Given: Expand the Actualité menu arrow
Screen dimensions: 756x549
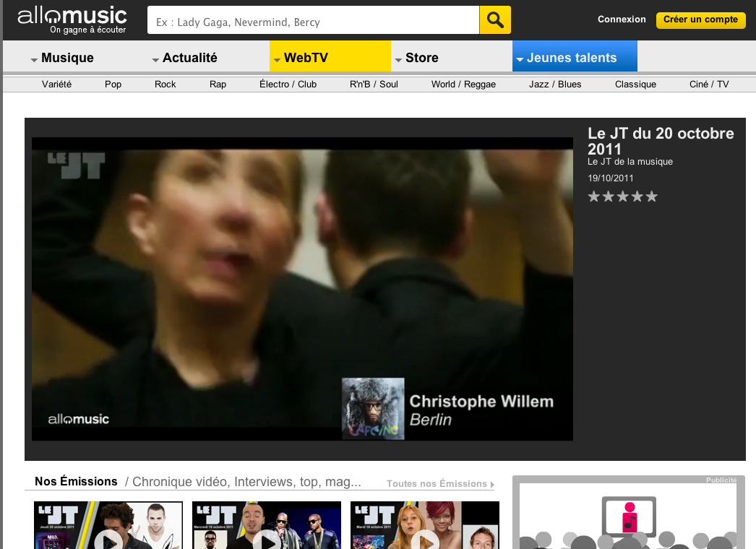Looking at the screenshot, I should click(x=155, y=60).
